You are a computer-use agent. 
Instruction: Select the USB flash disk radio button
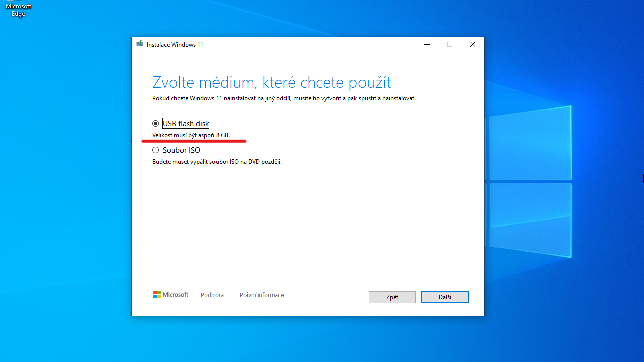tap(156, 124)
